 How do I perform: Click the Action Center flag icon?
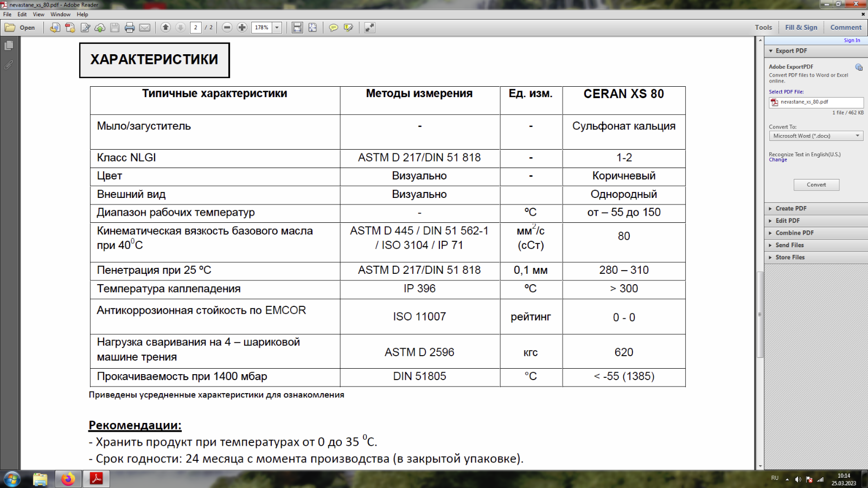809,479
